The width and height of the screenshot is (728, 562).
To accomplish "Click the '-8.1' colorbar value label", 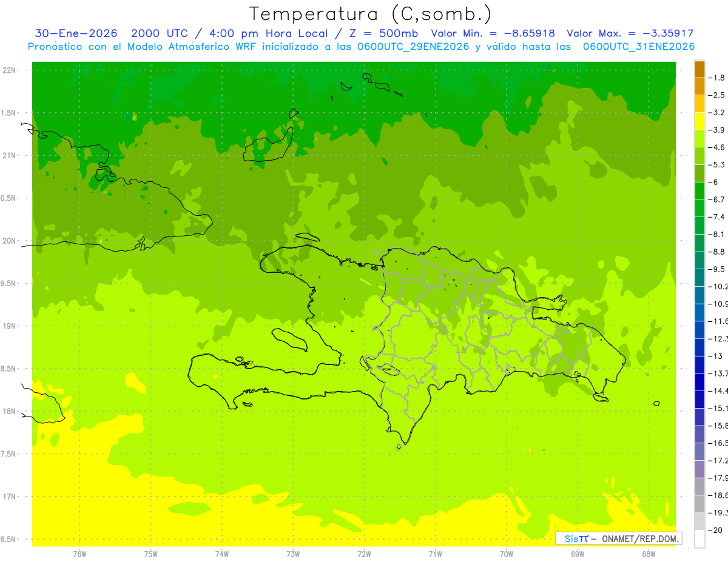I will coord(716,235).
